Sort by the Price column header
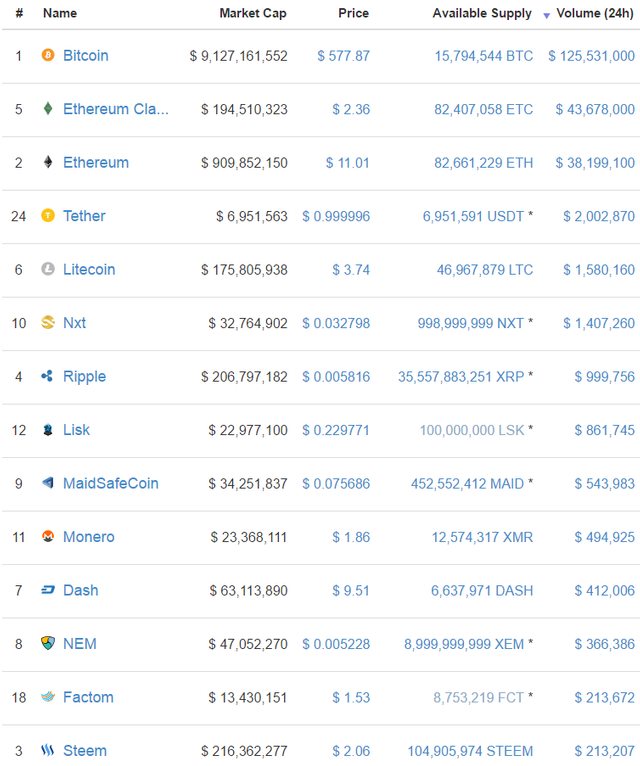Viewport: 640px width, 766px height. point(353,13)
